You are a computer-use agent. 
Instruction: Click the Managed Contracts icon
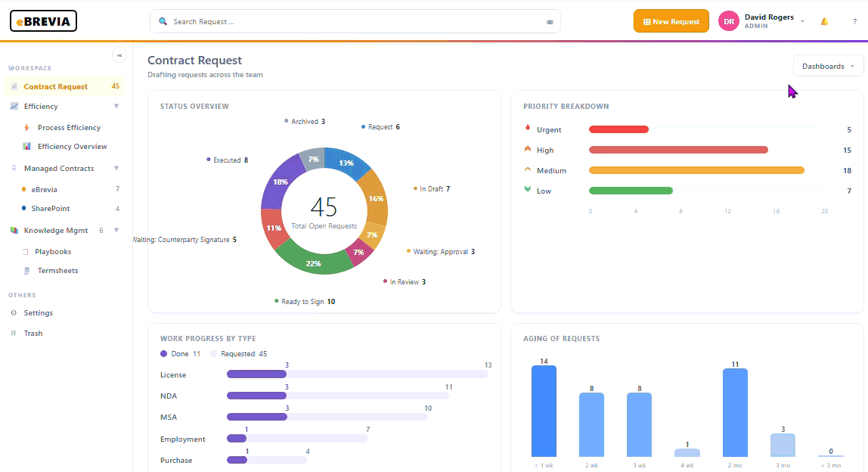coord(14,168)
